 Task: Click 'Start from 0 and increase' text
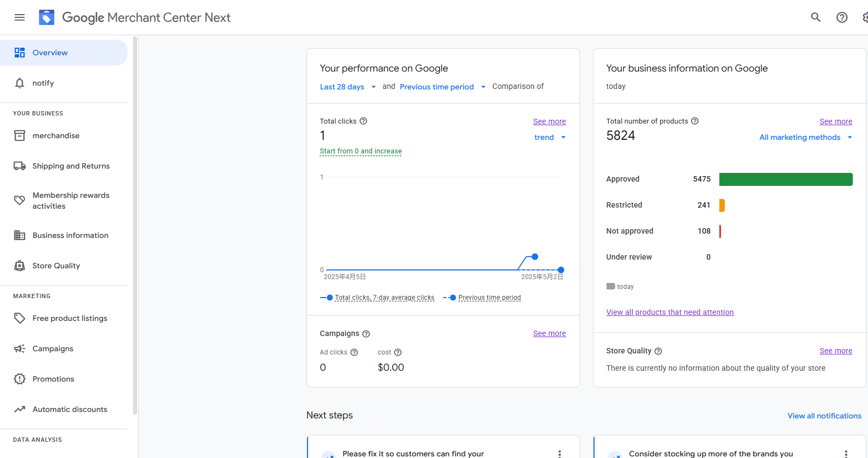click(x=361, y=151)
